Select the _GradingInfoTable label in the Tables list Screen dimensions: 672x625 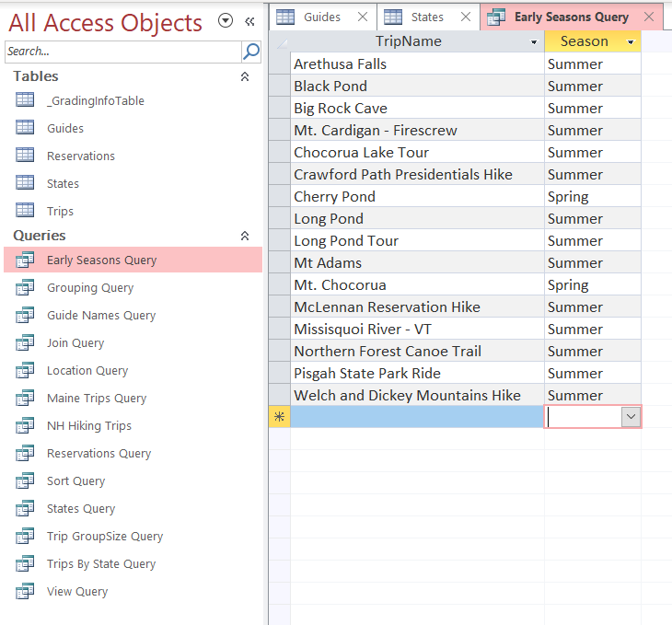click(x=96, y=100)
